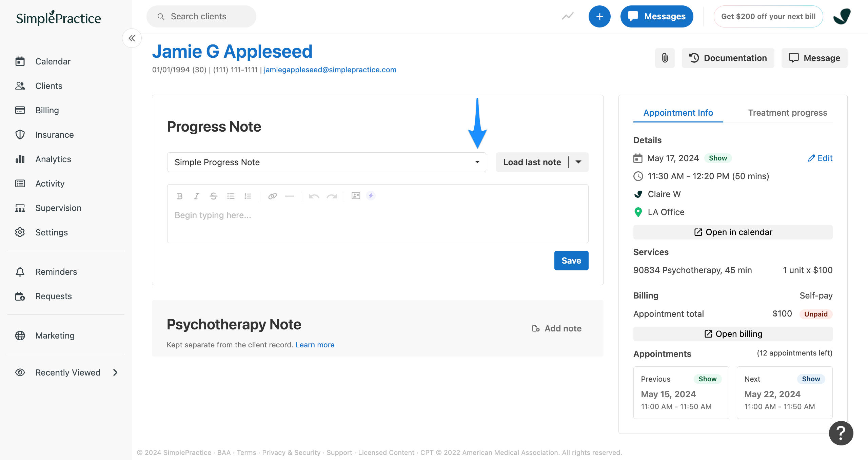Click the Unpaid status badge
Viewport: 868px width, 460px height.
816,314
